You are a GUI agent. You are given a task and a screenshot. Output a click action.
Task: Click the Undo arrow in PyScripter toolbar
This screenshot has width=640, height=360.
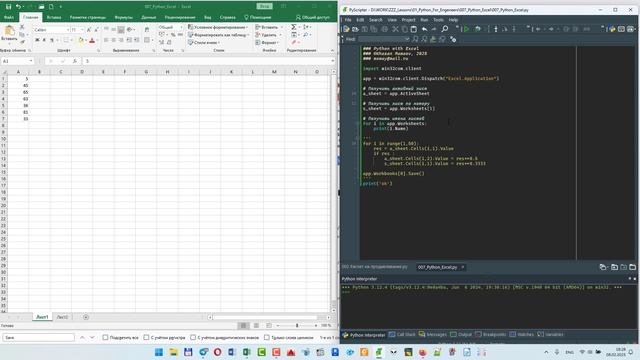click(424, 29)
